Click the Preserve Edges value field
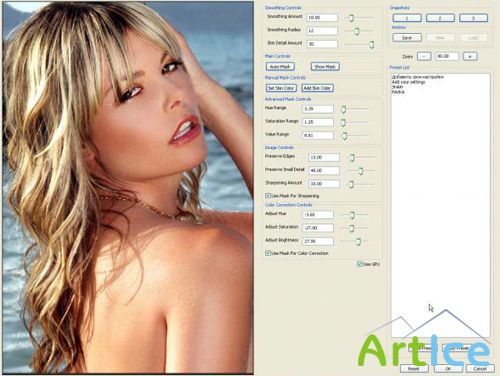Screen dimensions: 500x376 [324, 157]
